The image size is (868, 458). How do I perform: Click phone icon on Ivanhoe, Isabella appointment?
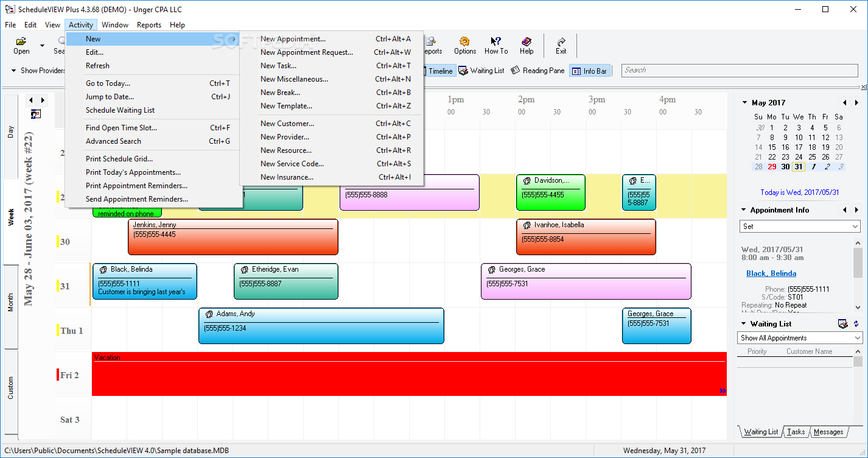click(x=527, y=225)
